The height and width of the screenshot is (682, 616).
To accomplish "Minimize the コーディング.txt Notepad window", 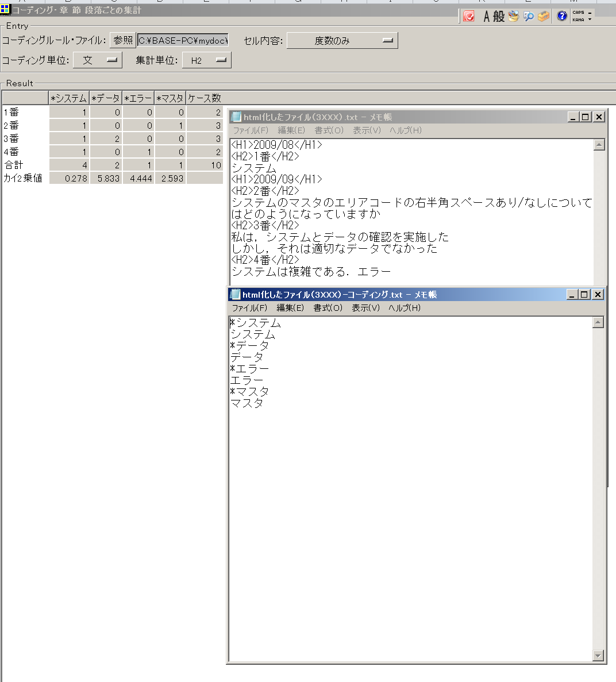I will click(x=572, y=294).
